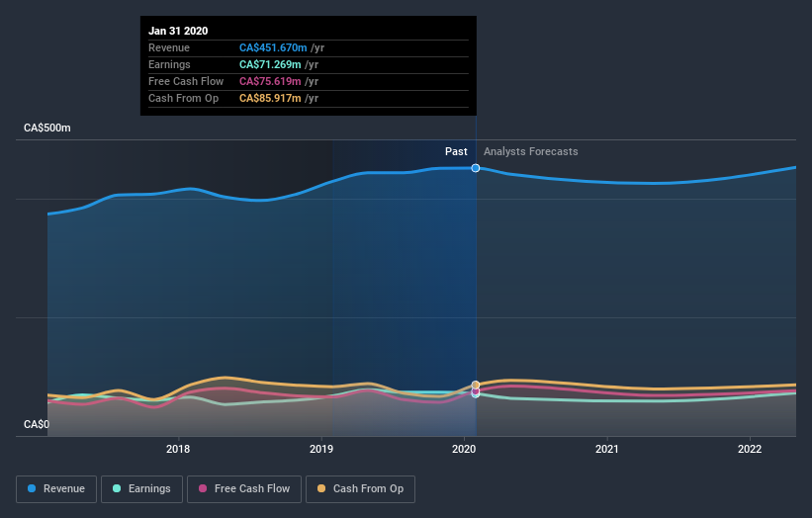Click the Analysts Forecasts label
812x518 pixels.
[531, 151]
